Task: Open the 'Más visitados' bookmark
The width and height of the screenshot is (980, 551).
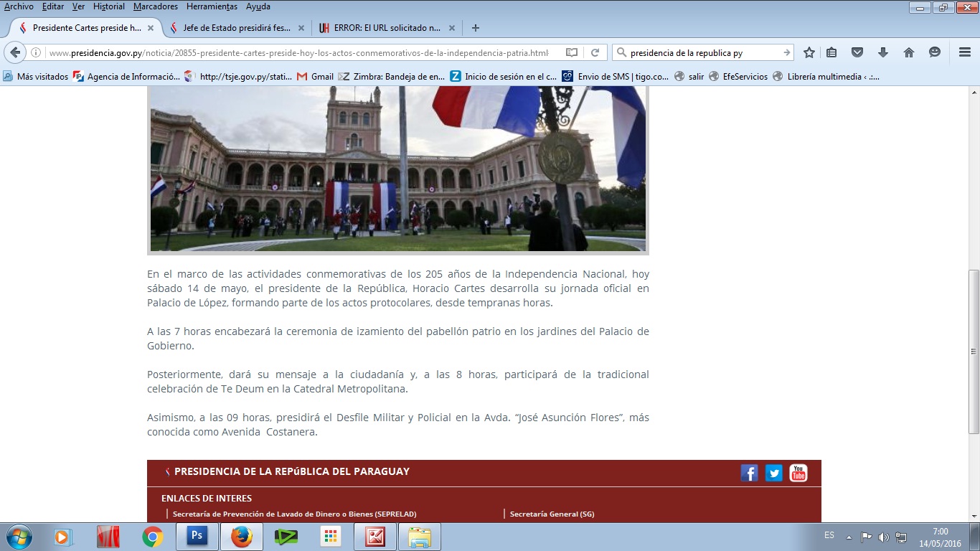Action: [36, 76]
